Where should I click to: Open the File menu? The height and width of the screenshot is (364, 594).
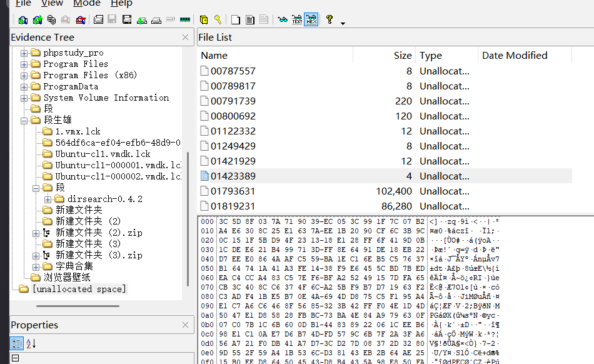23,3
